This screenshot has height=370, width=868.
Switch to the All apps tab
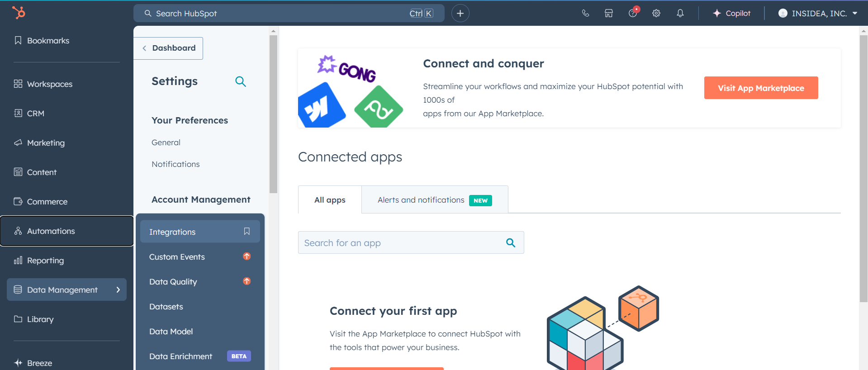pyautogui.click(x=330, y=199)
